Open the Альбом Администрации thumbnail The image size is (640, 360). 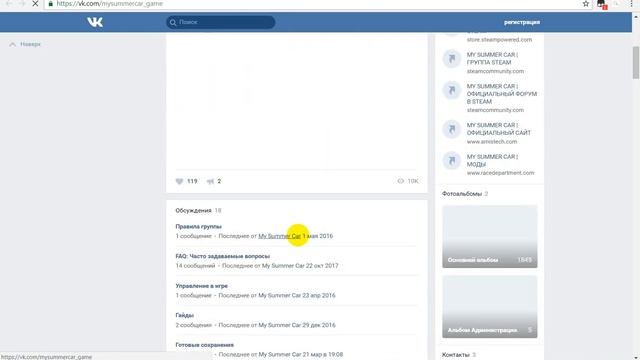pos(490,307)
